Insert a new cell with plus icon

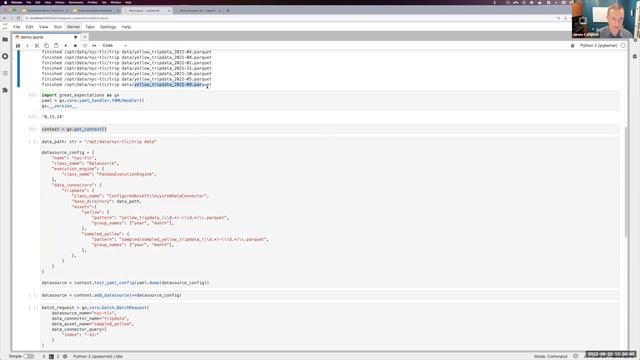coord(27,46)
